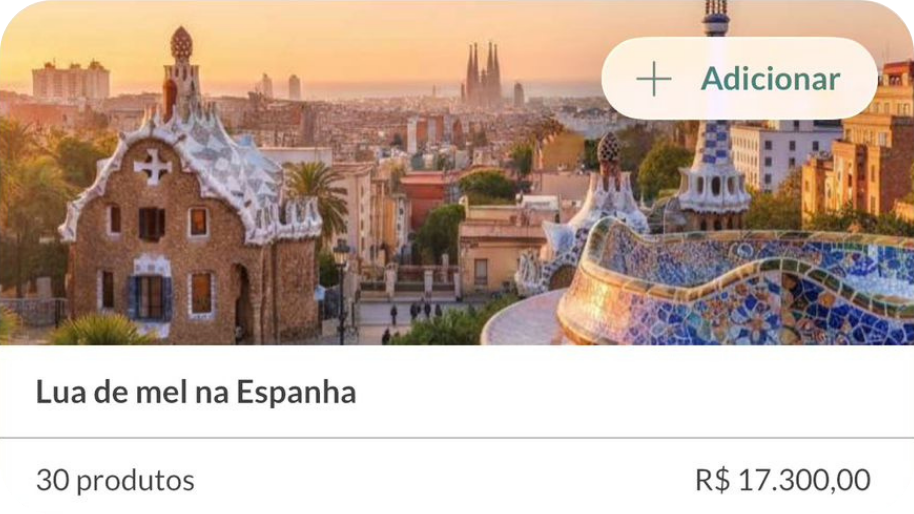The image size is (914, 514).
Task: Tap the tall buildings on the far left skyline
Action: click(71, 80)
